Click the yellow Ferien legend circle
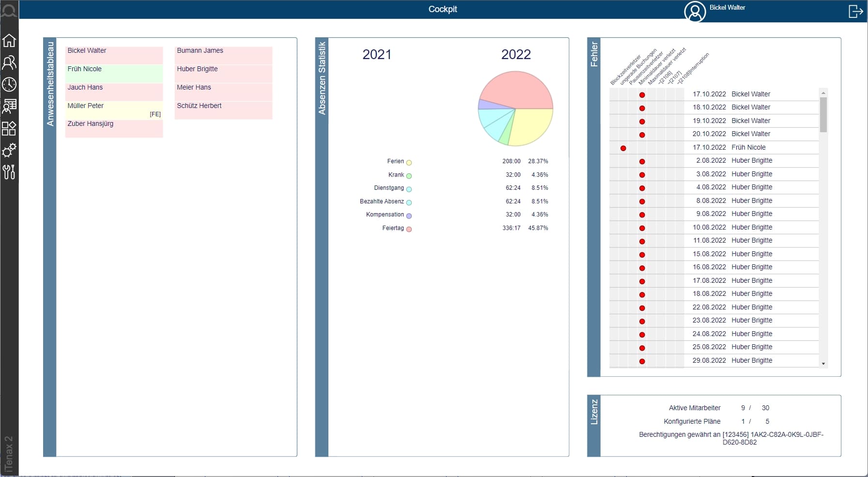 (x=409, y=163)
